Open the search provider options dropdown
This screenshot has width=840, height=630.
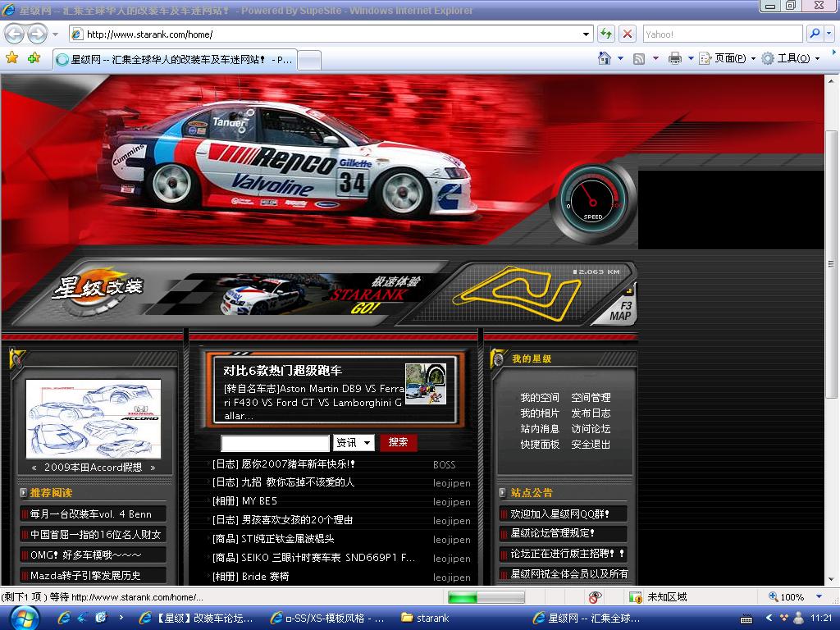(829, 34)
